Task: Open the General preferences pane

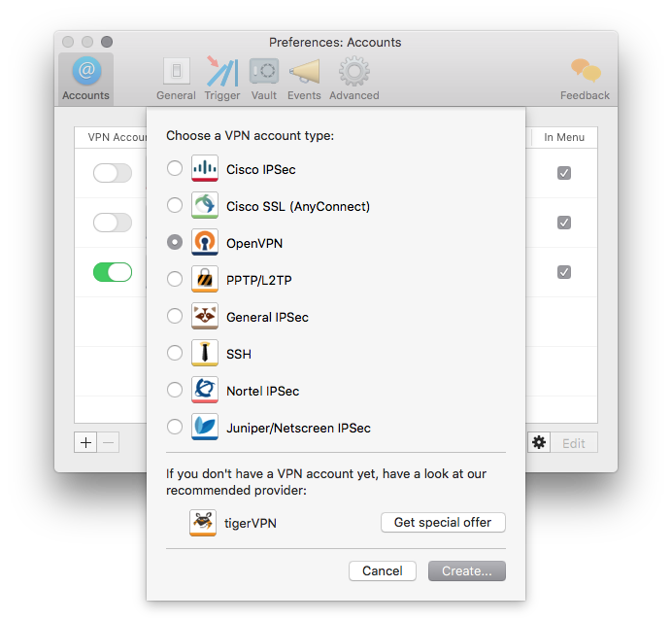Action: (176, 78)
